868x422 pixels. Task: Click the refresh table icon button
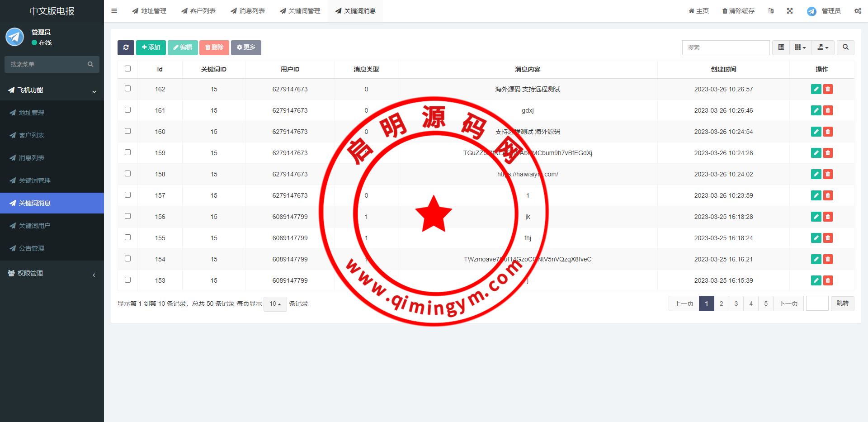coord(126,47)
